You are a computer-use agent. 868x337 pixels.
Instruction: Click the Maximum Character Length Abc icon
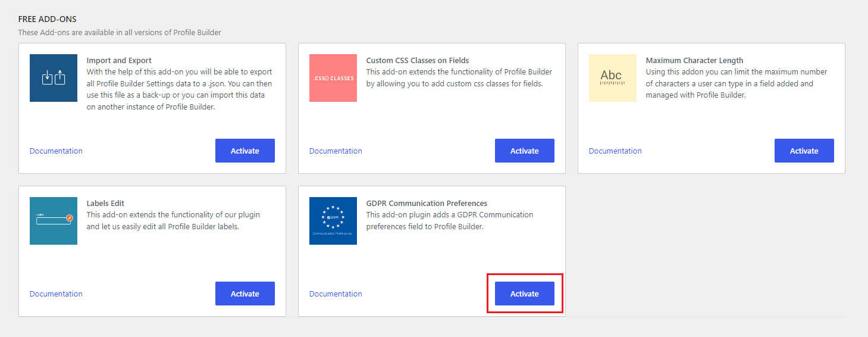pyautogui.click(x=613, y=78)
